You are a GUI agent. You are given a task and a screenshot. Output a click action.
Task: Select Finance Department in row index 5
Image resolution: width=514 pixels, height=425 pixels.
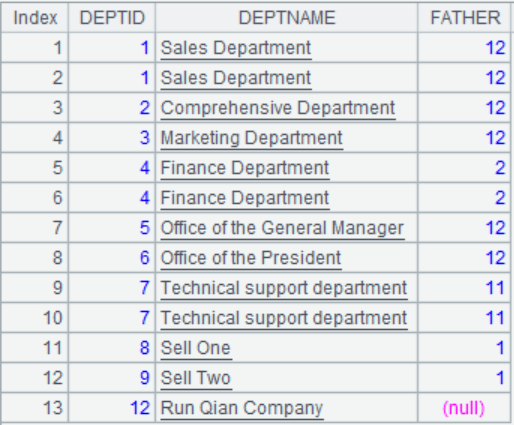click(x=245, y=168)
